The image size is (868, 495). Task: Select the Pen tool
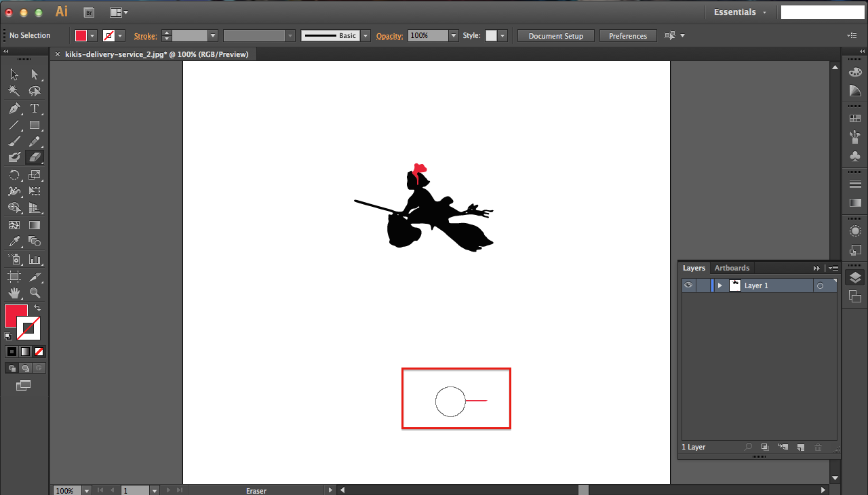[14, 108]
